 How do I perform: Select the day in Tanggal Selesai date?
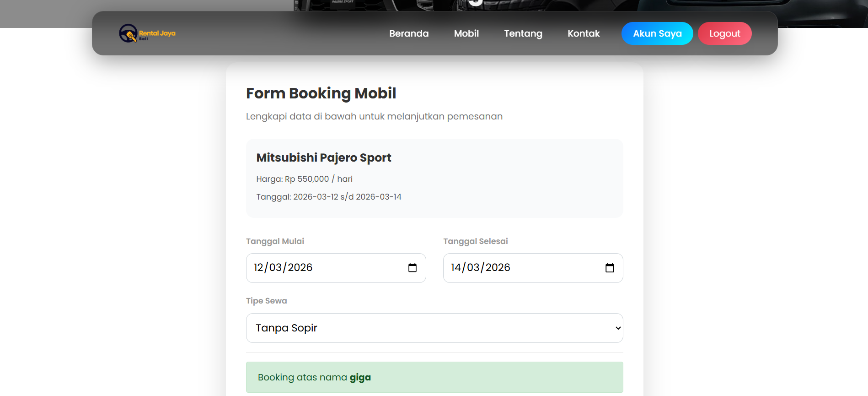point(456,268)
